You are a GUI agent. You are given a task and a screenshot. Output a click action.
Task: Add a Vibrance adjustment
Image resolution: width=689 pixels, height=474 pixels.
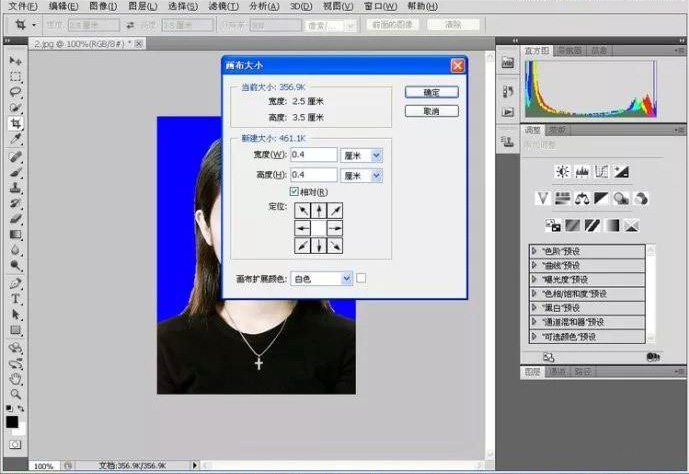coord(543,199)
